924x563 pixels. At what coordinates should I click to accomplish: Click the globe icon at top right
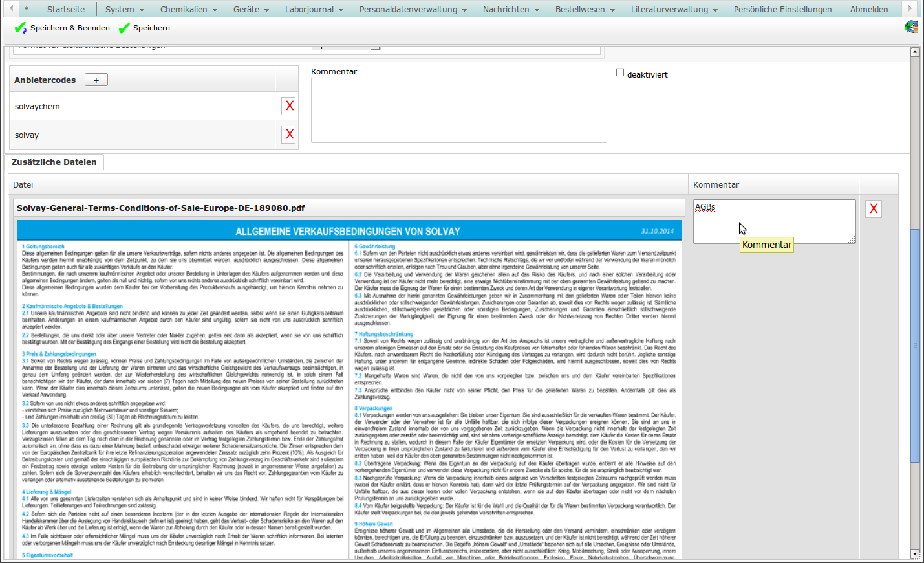click(911, 27)
